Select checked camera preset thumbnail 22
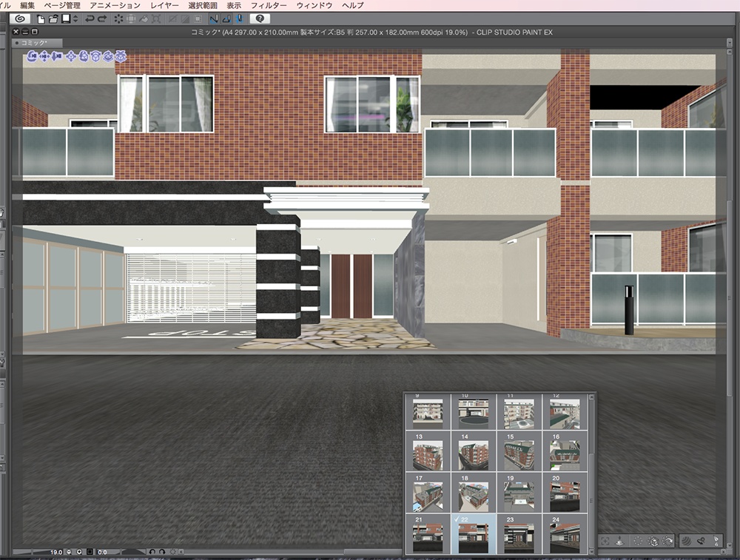 [x=474, y=534]
